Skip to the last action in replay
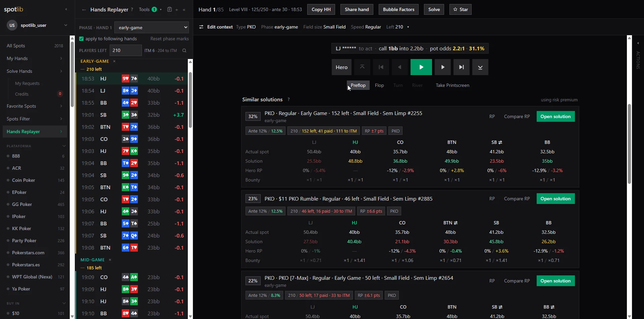The width and height of the screenshot is (644, 319). (x=462, y=67)
